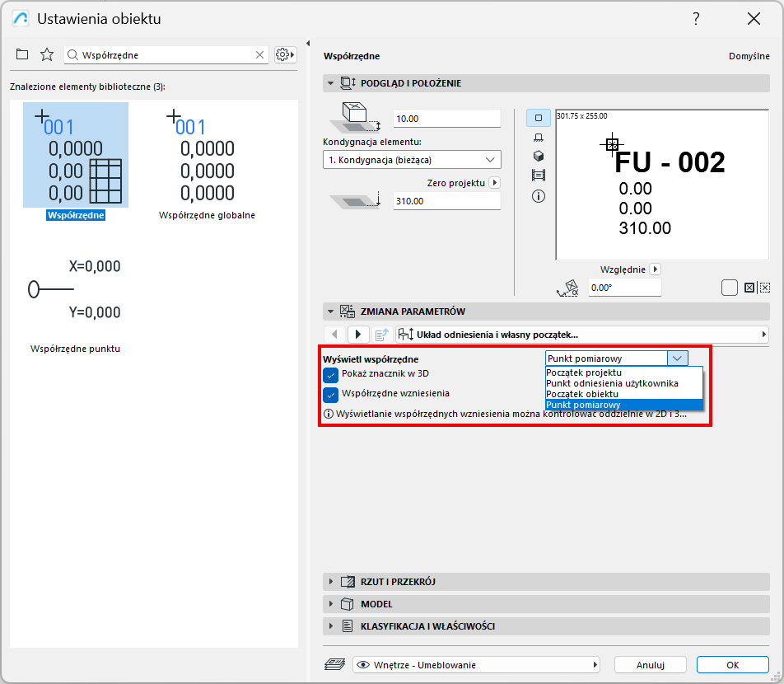Select 2D symbol preview mode icon
This screenshot has height=684, width=784.
point(538,118)
